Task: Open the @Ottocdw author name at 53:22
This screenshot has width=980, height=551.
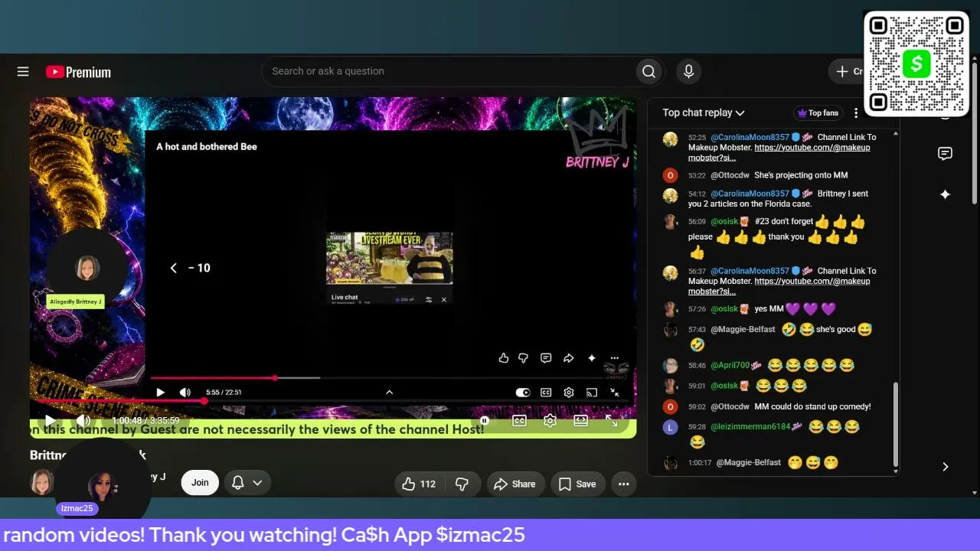Action: 730,175
